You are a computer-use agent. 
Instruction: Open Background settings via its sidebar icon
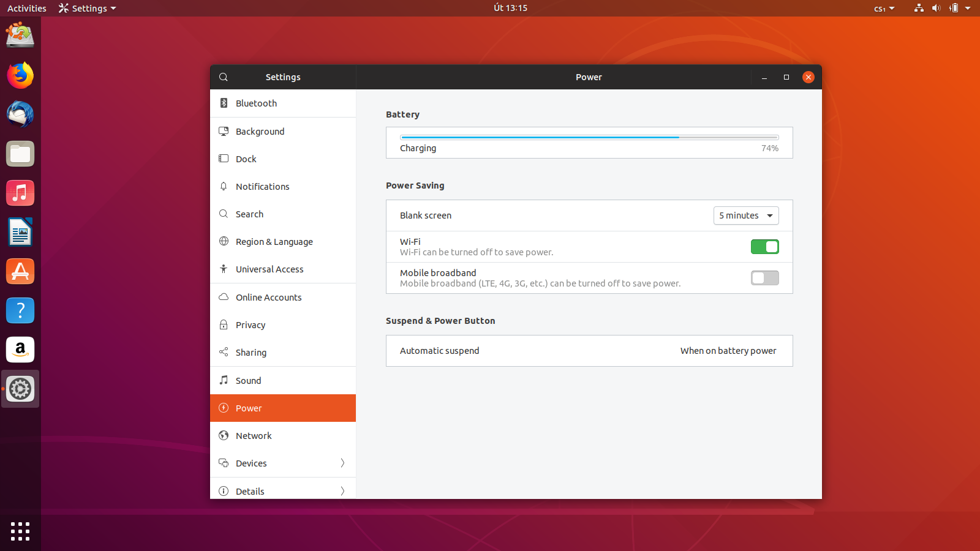tap(224, 131)
